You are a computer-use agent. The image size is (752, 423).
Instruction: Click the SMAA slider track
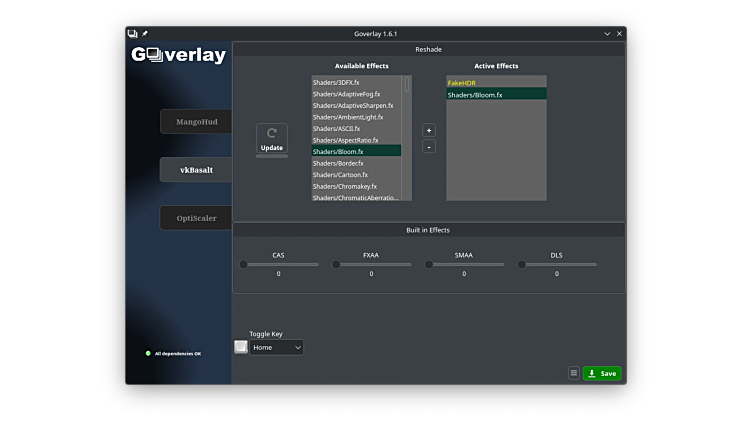pyautogui.click(x=468, y=265)
